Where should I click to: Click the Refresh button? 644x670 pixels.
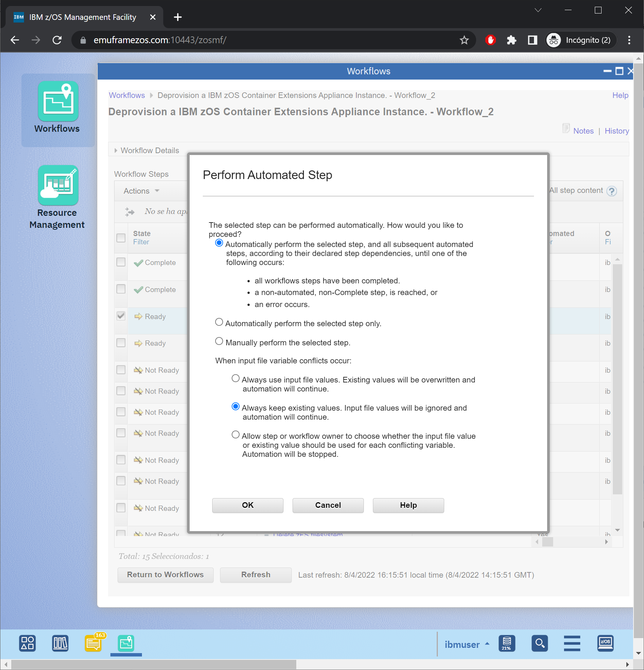click(256, 575)
